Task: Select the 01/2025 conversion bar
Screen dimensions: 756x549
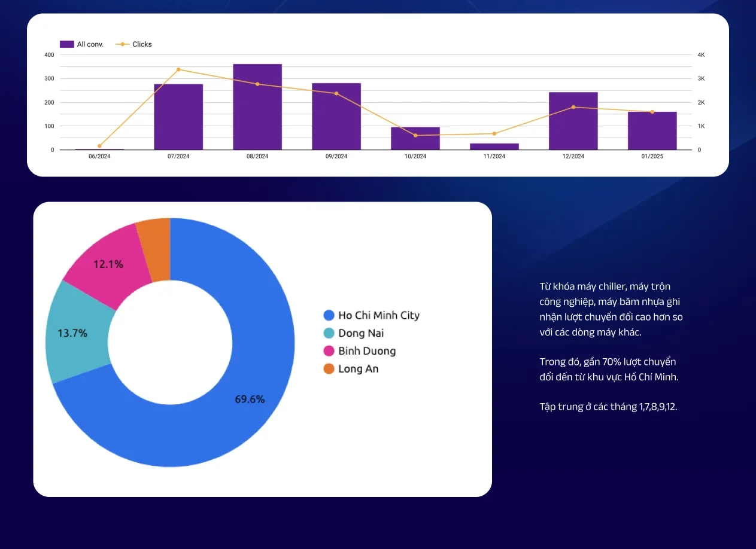Action: tap(652, 130)
